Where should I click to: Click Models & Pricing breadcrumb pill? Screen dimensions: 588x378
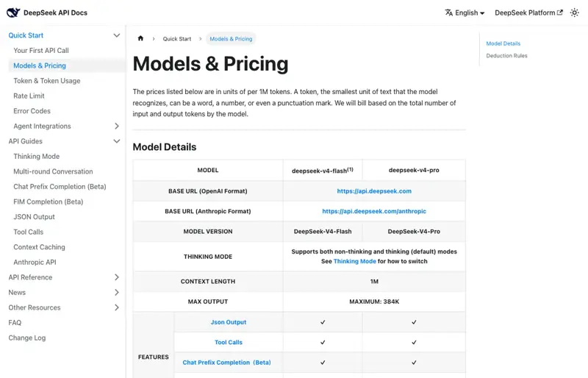coord(231,39)
